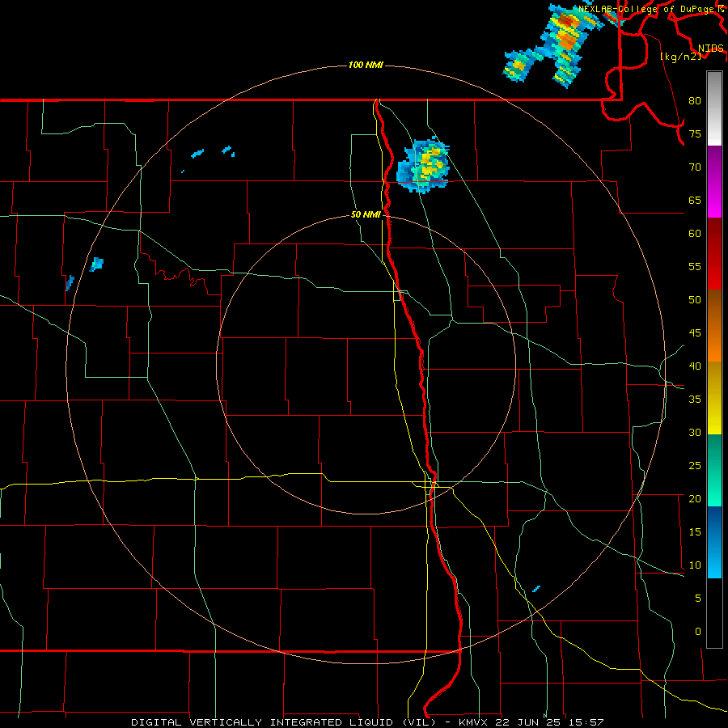This screenshot has height=728, width=728.
Task: Click the "[kg/m2]" units label
Action: 680,57
